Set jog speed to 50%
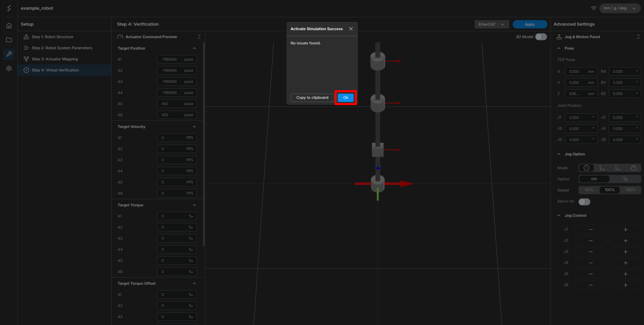644x325 pixels. tap(589, 190)
